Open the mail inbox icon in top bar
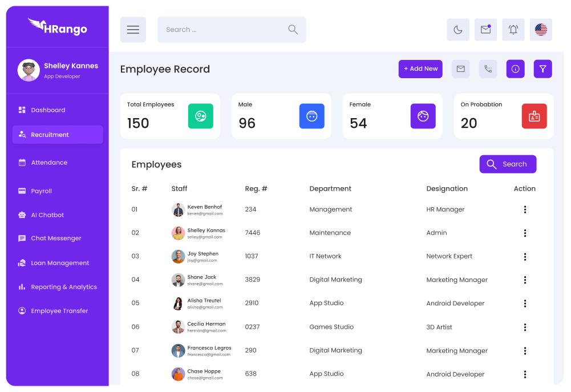Viewport: 571px width, 392px height. (x=485, y=30)
